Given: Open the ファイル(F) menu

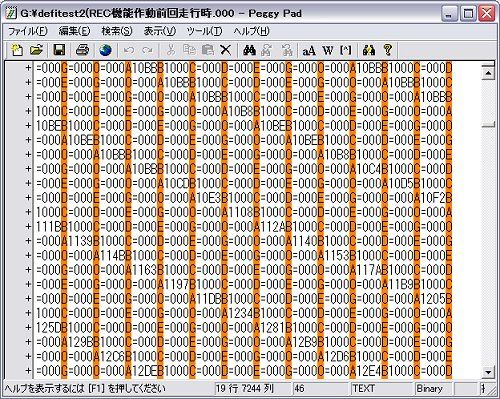Looking at the screenshot, I should click(x=28, y=31).
